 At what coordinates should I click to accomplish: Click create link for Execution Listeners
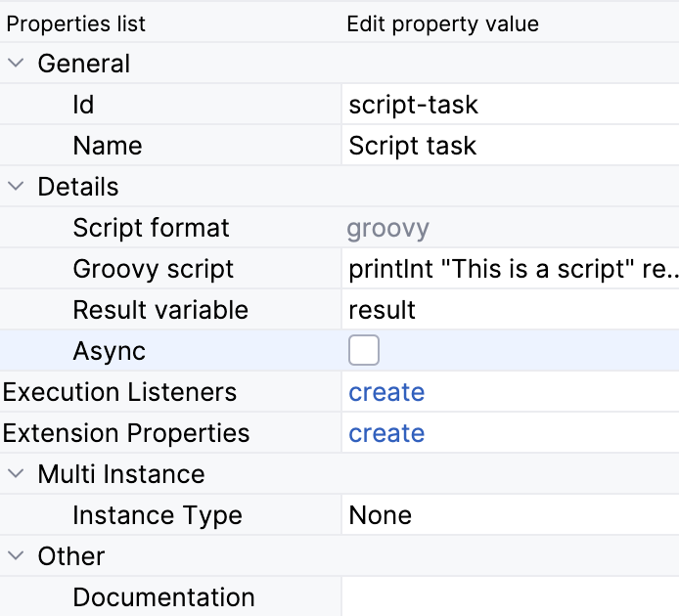tap(386, 392)
